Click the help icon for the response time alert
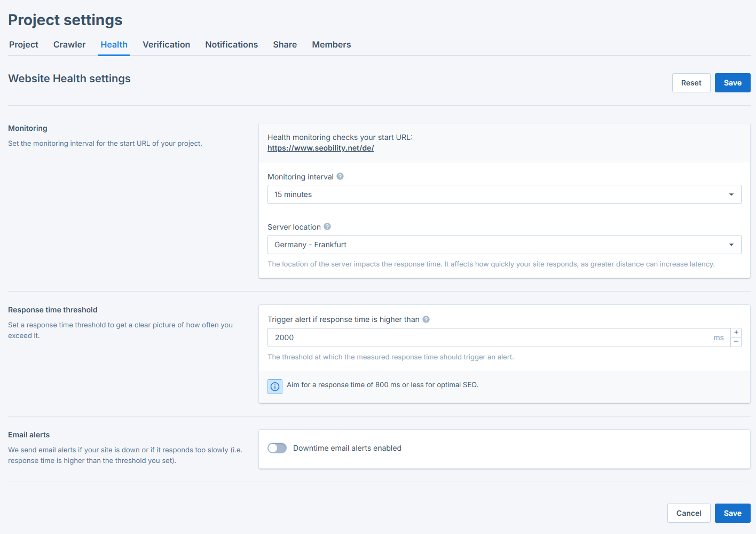Image resolution: width=756 pixels, height=534 pixels. click(426, 319)
